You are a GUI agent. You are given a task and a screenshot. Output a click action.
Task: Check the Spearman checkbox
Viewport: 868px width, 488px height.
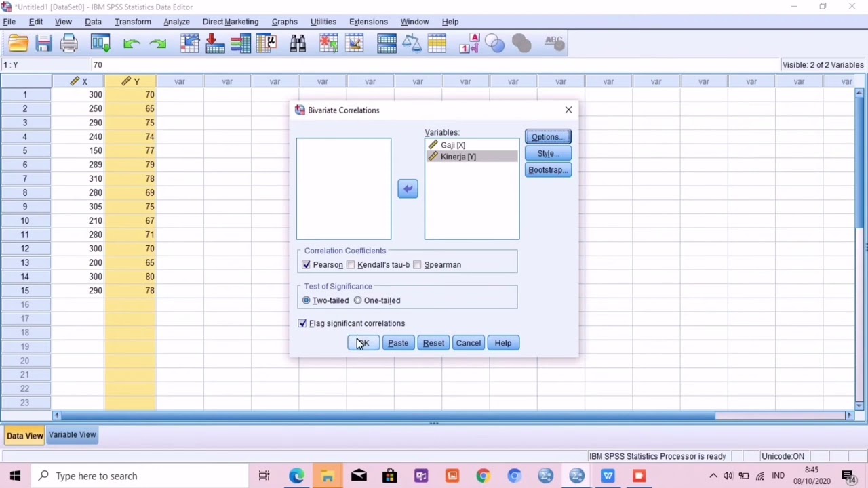[x=417, y=265]
